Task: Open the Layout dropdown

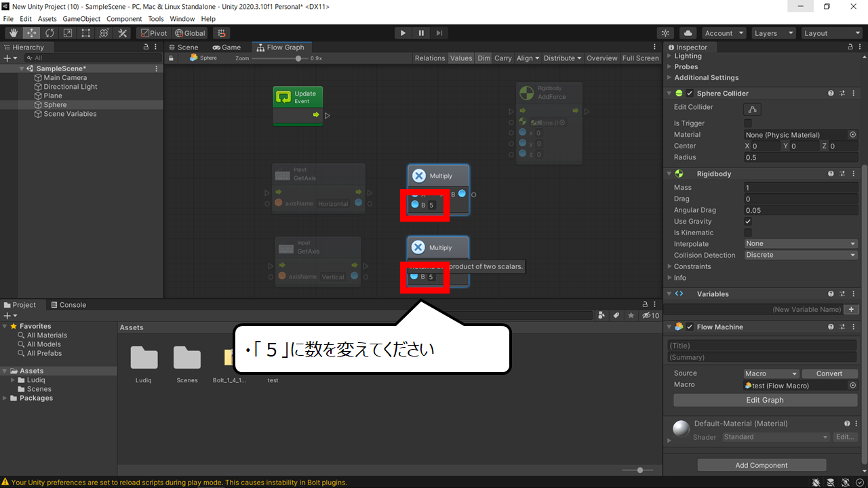Action: (831, 33)
